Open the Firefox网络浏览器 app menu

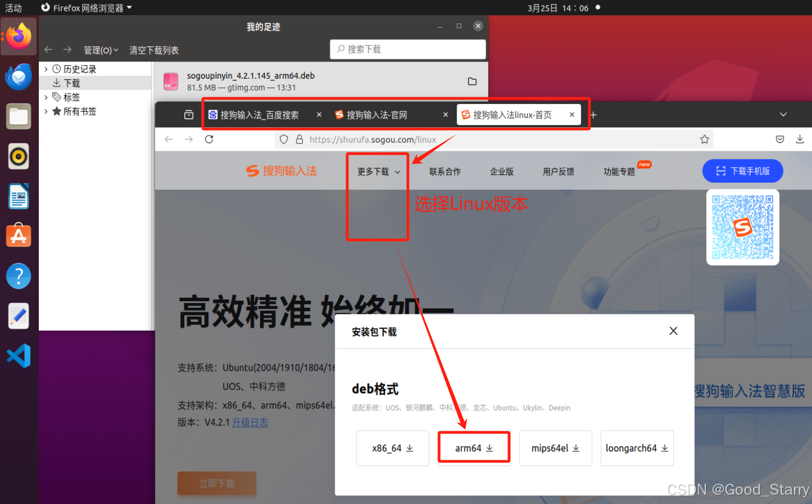pos(87,8)
